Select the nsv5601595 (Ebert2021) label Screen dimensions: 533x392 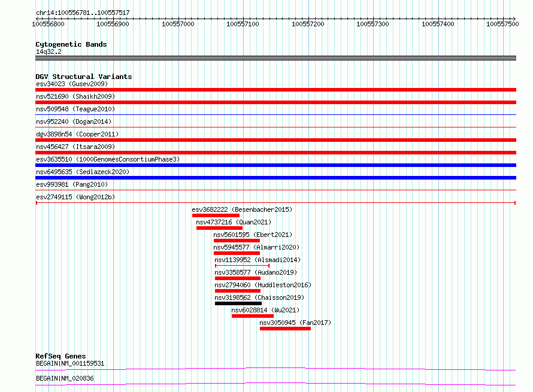pos(253,235)
